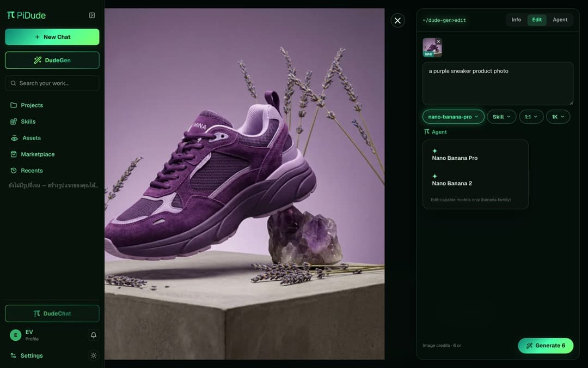Switch to the Agent tab

coord(560,20)
